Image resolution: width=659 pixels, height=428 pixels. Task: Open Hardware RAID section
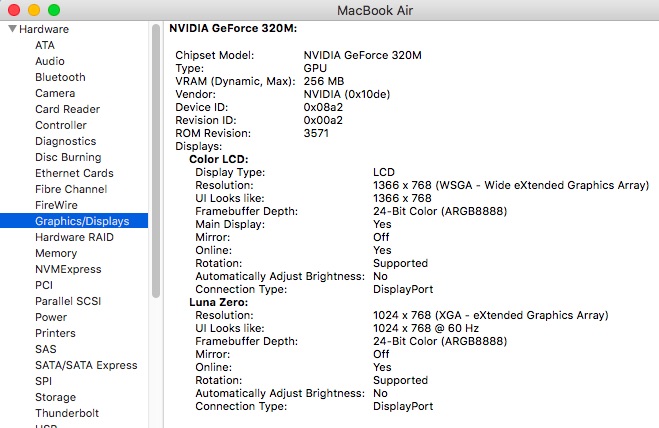point(74,237)
